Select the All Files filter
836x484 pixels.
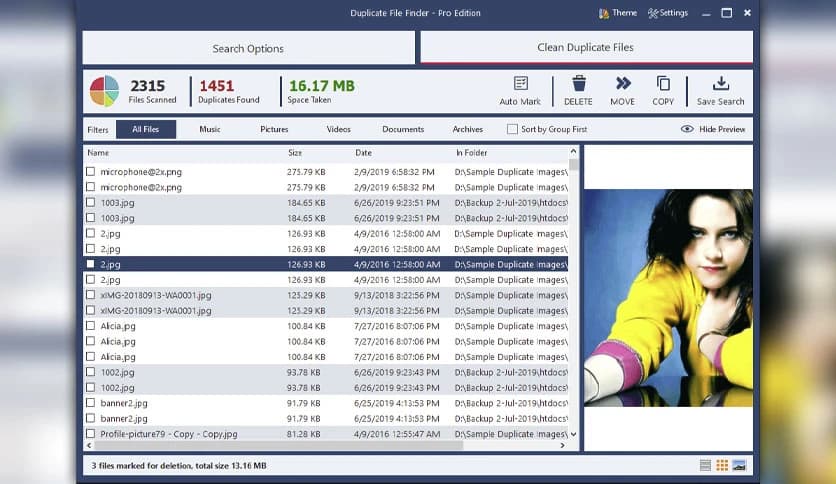[146, 129]
